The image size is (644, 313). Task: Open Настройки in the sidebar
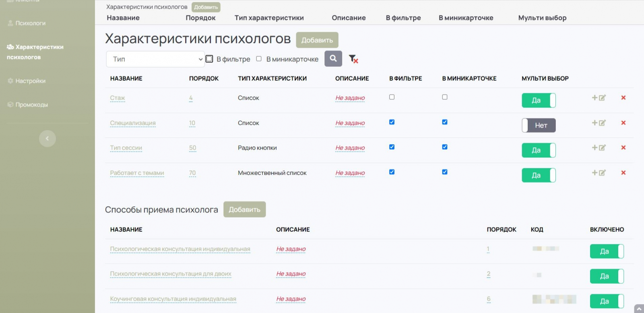click(27, 81)
